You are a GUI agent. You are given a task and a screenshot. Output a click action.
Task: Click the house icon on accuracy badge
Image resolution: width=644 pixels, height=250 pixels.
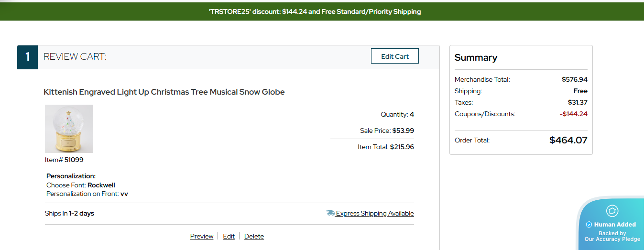click(x=612, y=211)
